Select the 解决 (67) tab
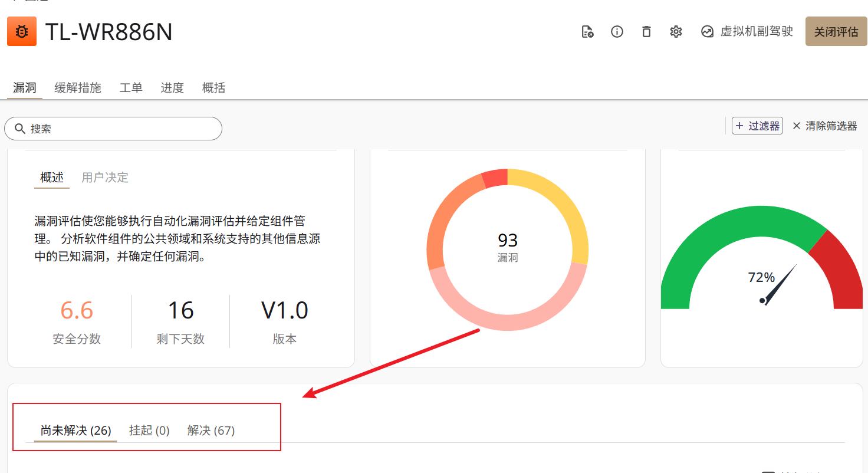 tap(211, 431)
